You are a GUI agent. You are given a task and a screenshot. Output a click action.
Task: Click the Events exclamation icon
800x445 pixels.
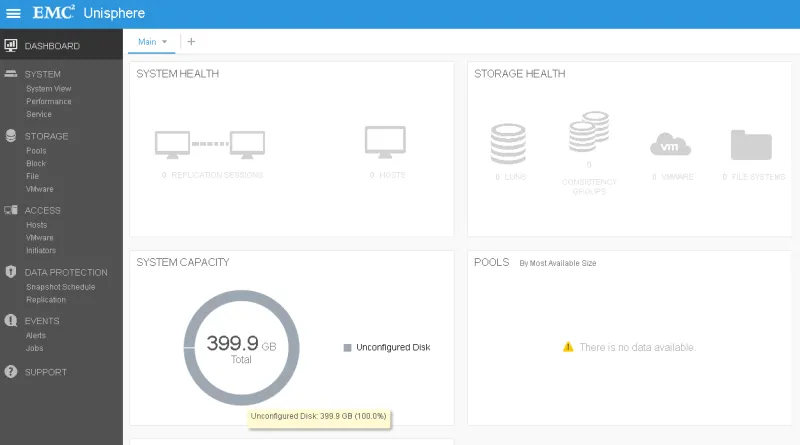click(11, 320)
